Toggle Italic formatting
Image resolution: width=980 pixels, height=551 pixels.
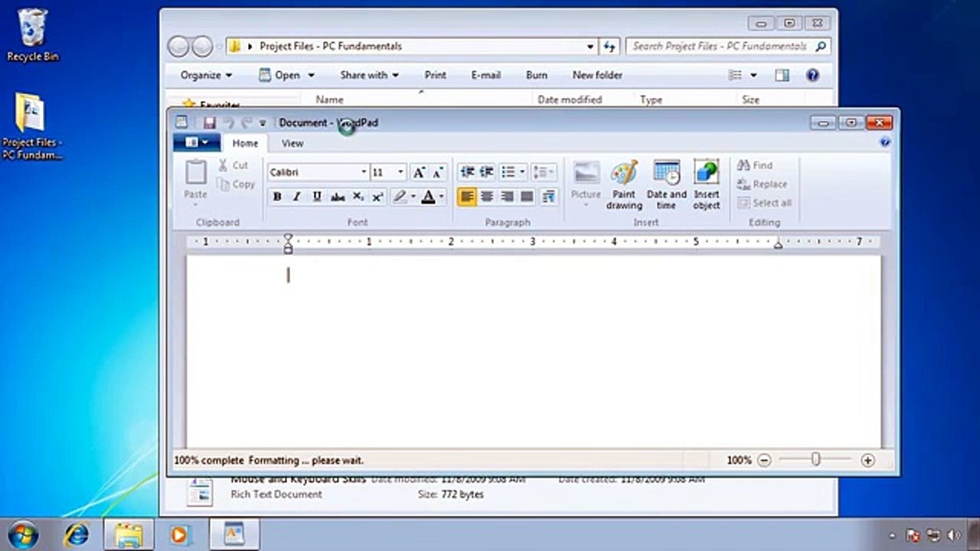(x=297, y=197)
